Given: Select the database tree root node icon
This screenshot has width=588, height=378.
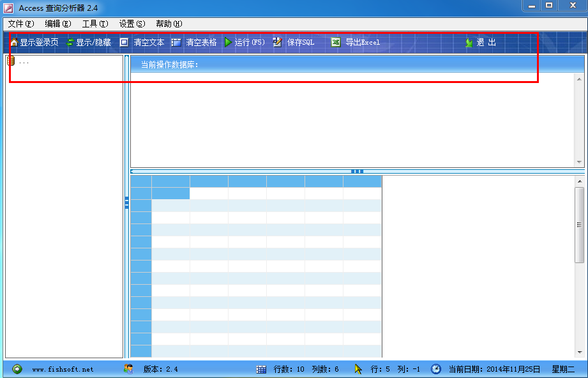Looking at the screenshot, I should coord(10,61).
